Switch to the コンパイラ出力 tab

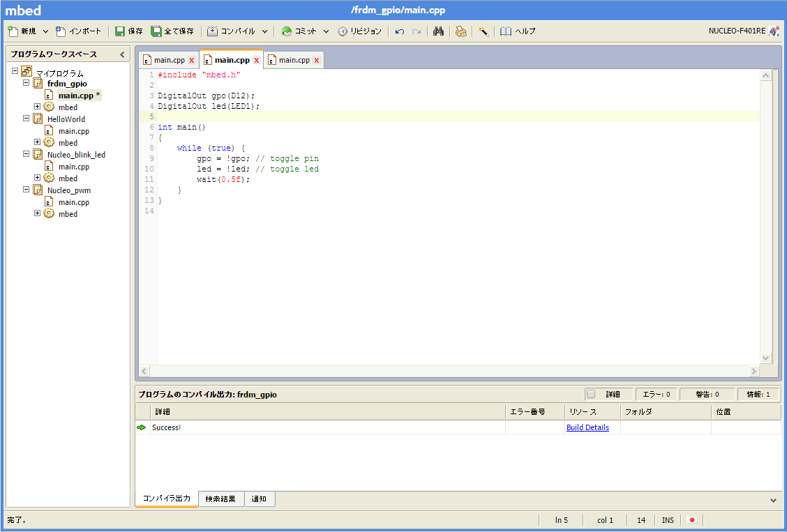[167, 499]
